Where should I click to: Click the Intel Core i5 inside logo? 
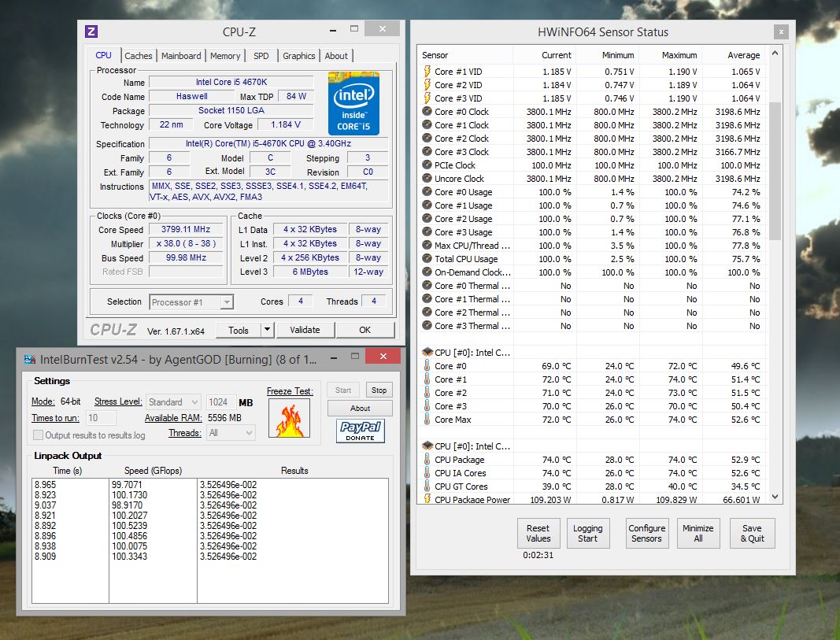pyautogui.click(x=353, y=103)
